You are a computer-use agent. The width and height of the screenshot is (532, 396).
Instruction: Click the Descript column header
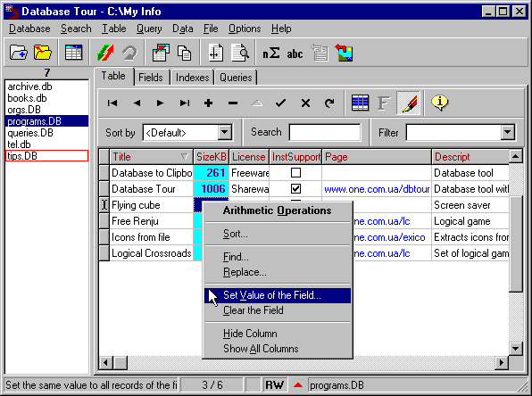470,157
